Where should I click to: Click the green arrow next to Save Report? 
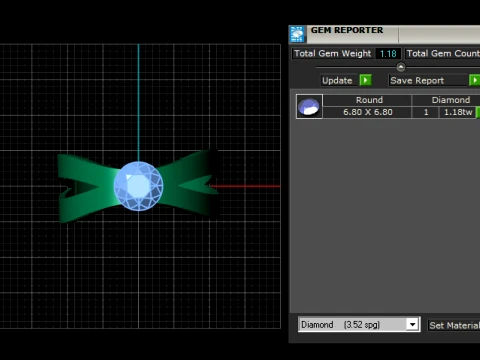coord(474,80)
